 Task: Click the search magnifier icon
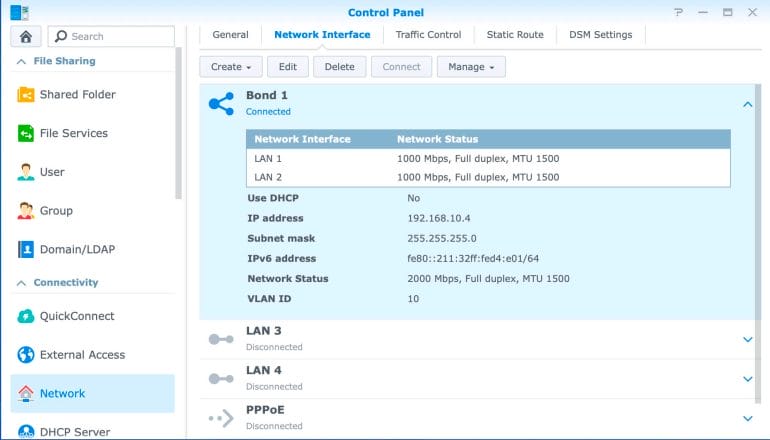click(x=61, y=36)
